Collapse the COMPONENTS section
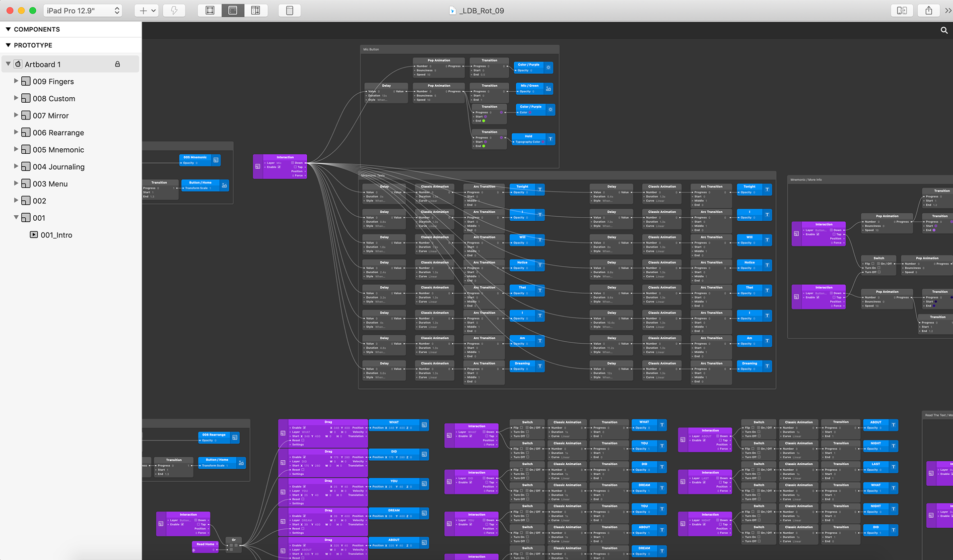 [x=8, y=29]
